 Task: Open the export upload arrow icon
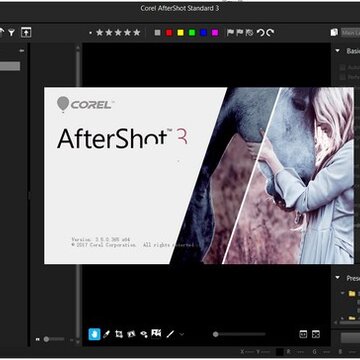pyautogui.click(x=26, y=33)
